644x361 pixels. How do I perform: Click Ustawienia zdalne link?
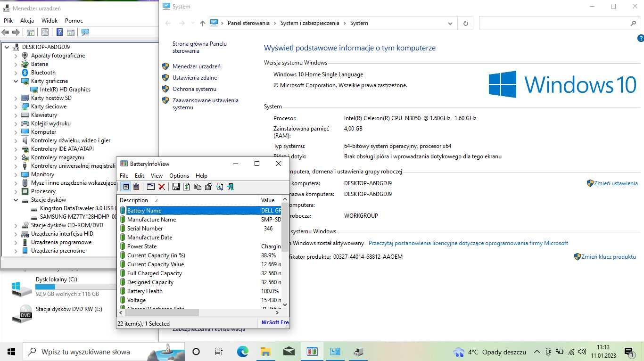195,78
